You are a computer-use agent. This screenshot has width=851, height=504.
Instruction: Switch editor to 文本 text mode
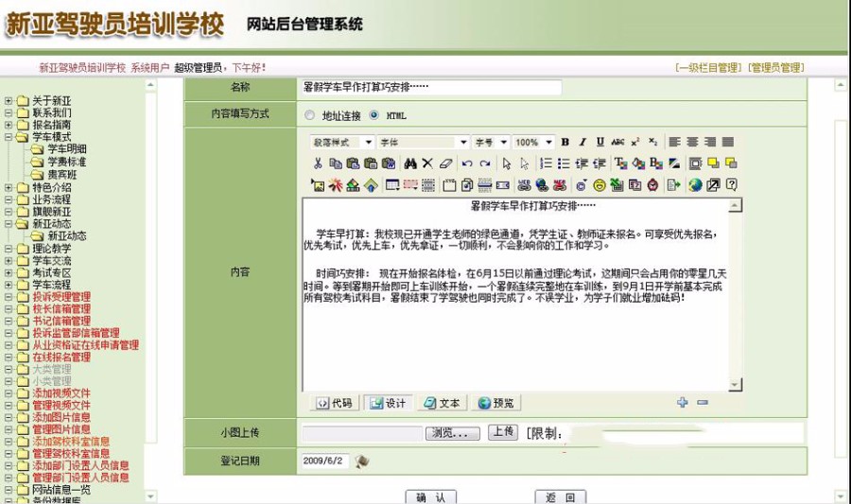point(442,403)
